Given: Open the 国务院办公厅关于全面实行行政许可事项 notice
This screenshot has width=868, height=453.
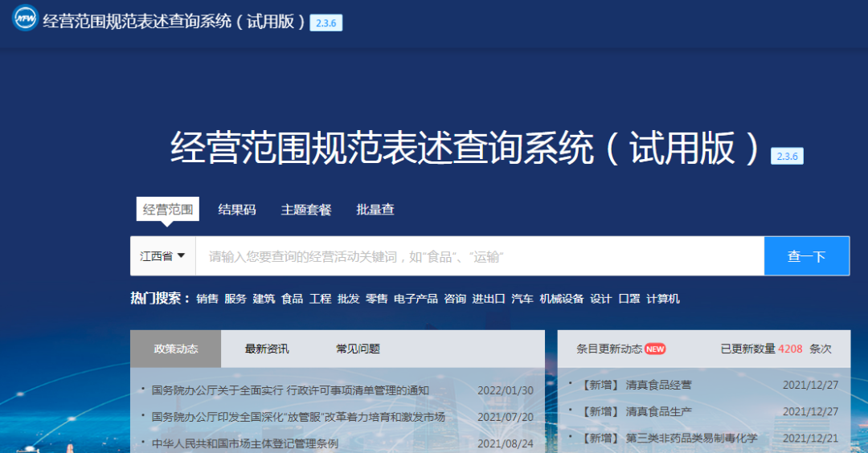Looking at the screenshot, I should (x=290, y=390).
